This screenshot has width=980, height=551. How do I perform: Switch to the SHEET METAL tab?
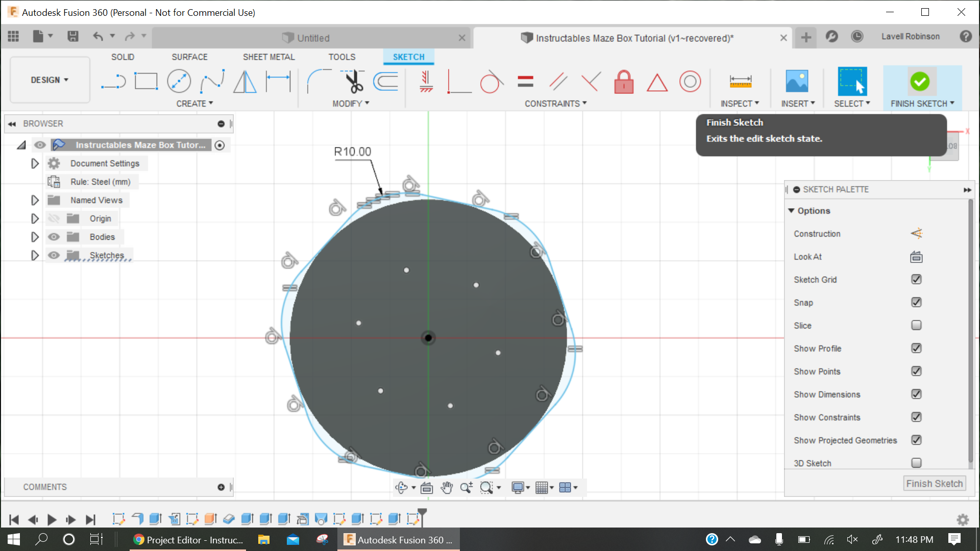click(x=268, y=57)
